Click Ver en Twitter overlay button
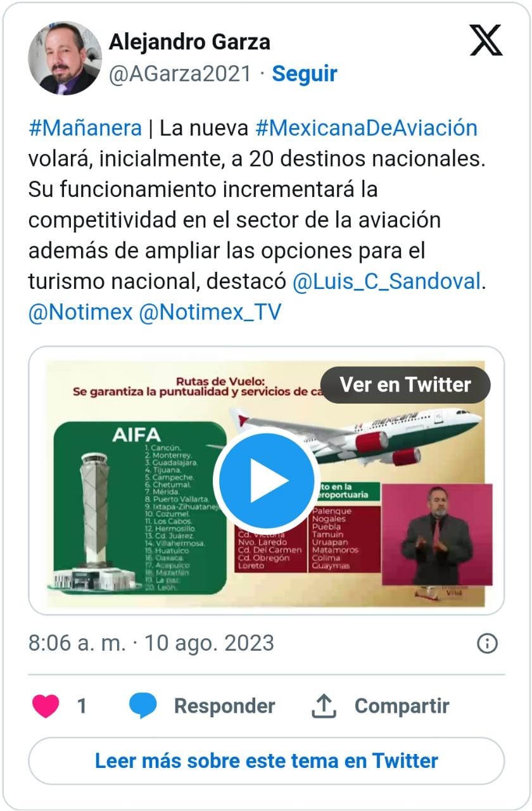This screenshot has height=811, width=532. (405, 385)
